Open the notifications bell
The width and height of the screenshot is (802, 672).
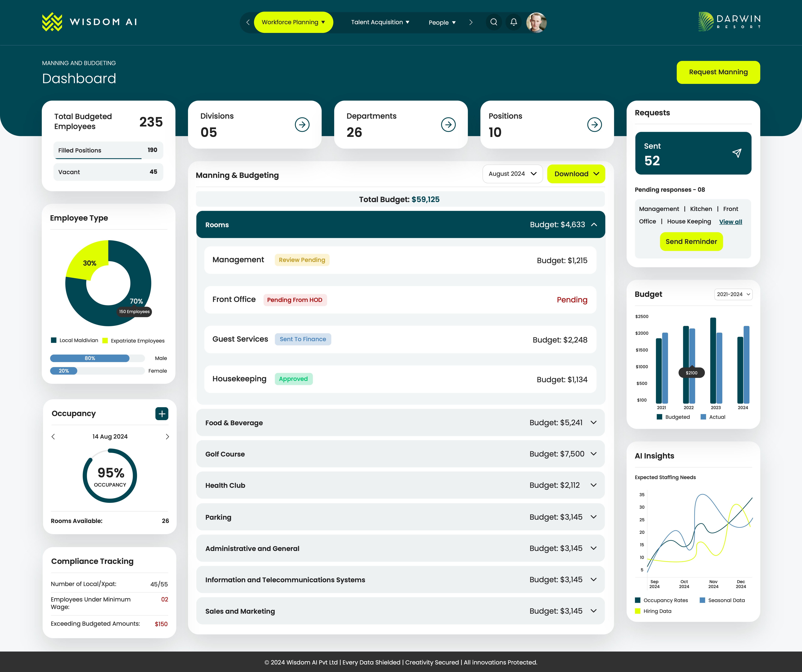pos(514,22)
